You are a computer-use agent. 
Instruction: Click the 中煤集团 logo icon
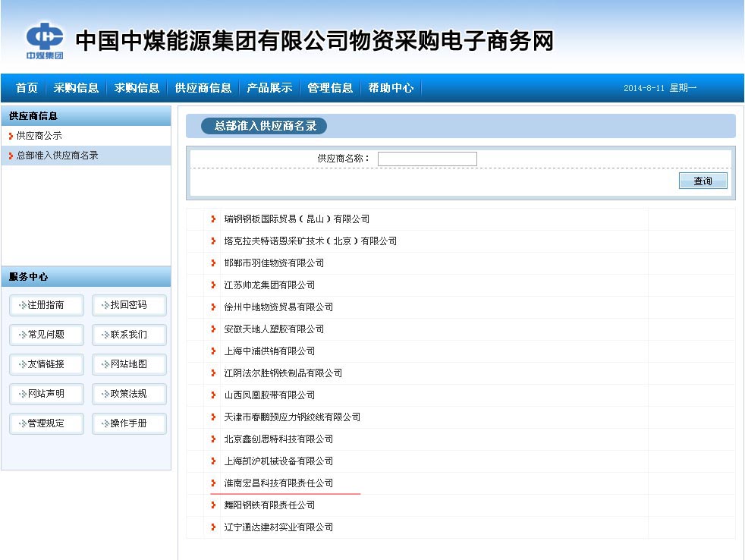click(45, 40)
